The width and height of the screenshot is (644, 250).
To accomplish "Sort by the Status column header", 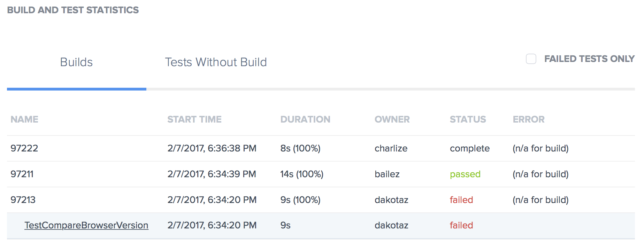I will pos(468,119).
